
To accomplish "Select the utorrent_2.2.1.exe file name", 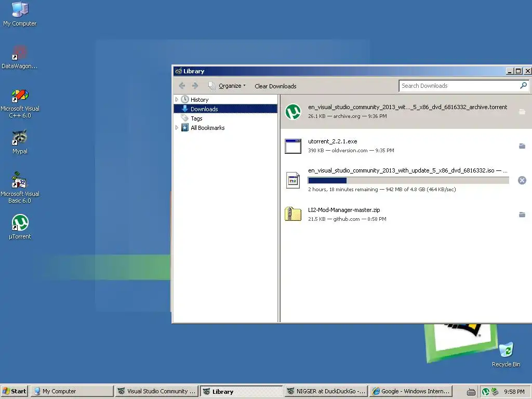I will (332, 141).
